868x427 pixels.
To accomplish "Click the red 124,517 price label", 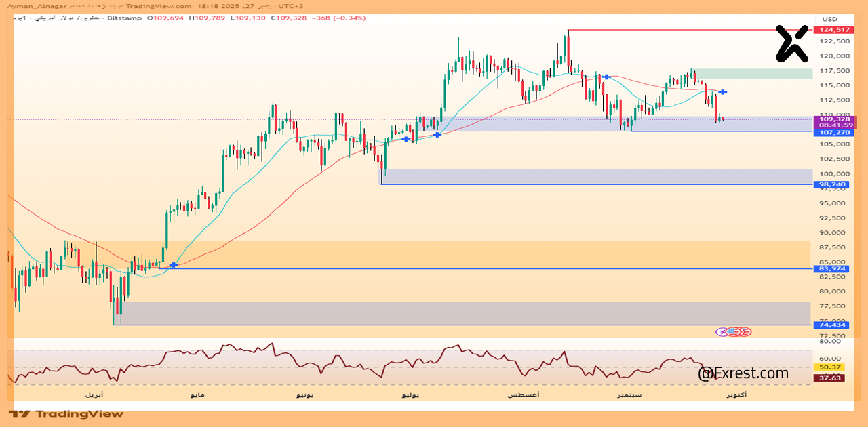I will click(x=835, y=30).
